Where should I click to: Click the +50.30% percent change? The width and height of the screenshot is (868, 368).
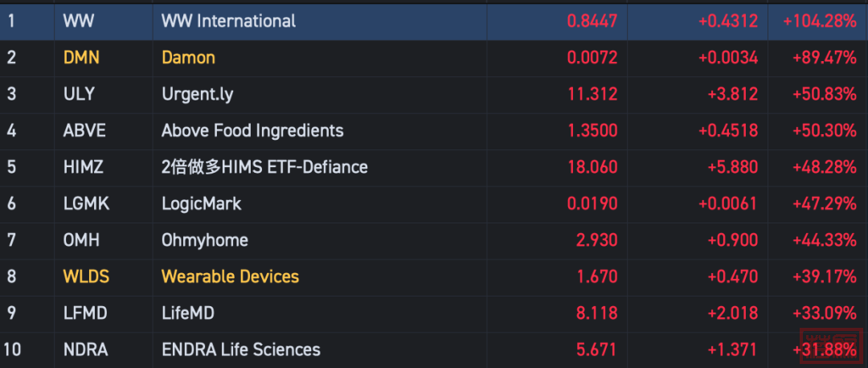(825, 131)
